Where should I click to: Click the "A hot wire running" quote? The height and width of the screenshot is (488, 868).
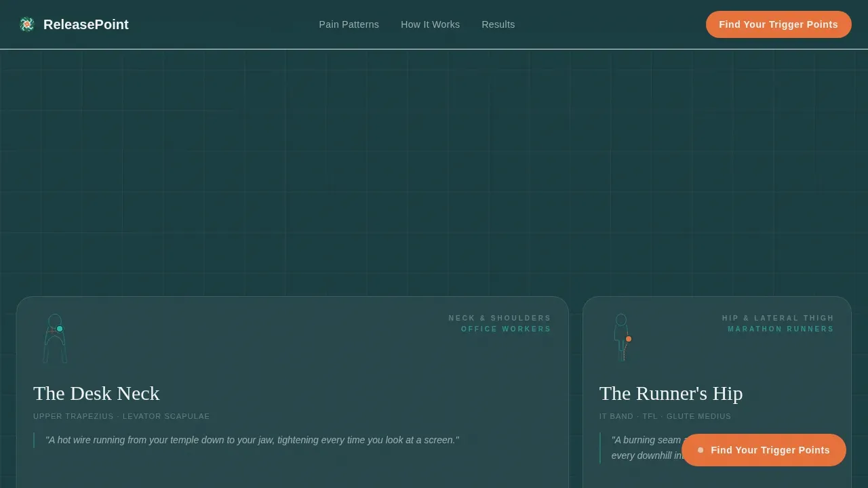click(x=252, y=440)
